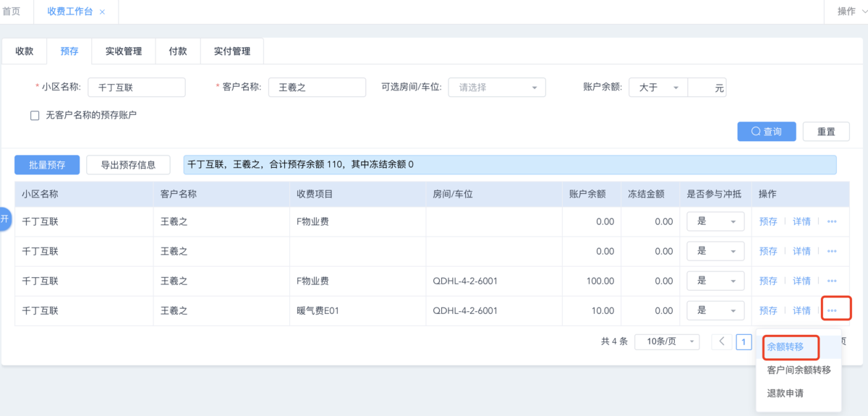
Task: Click the 暖气费E01 cell
Action: click(x=358, y=310)
